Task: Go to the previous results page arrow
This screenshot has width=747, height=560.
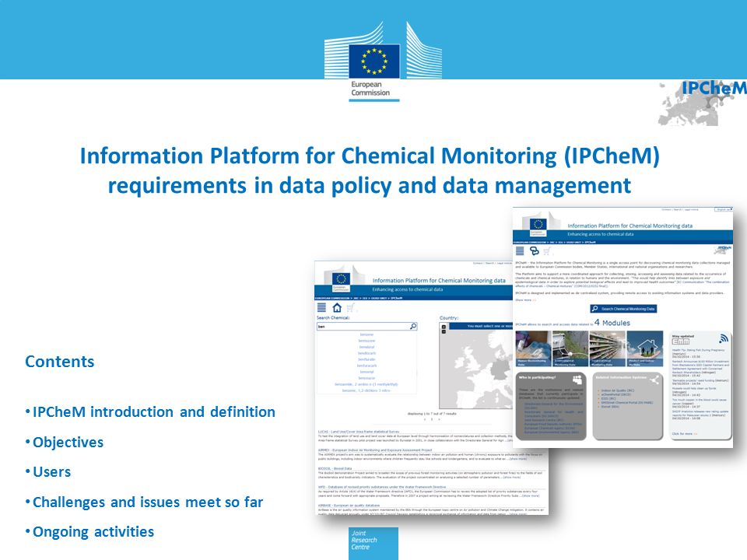Action: point(425,419)
